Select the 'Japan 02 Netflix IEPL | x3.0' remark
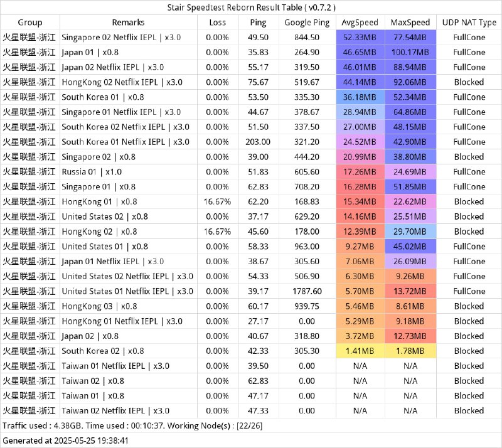Image resolution: width=502 pixels, height=448 pixels. coord(112,67)
